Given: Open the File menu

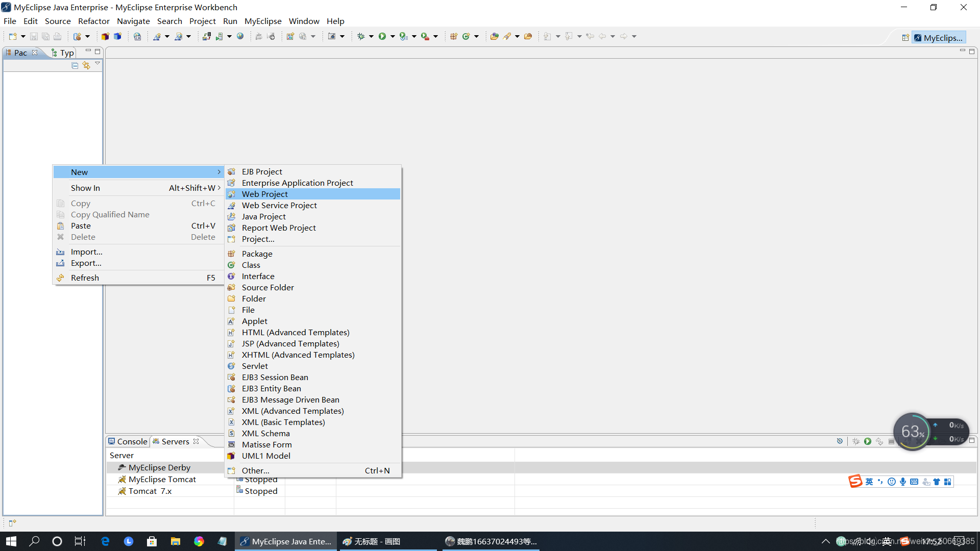Looking at the screenshot, I should 10,21.
